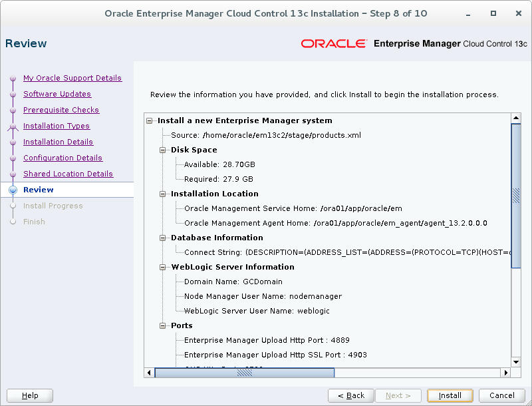This screenshot has width=532, height=406.
Task: Click the Finish step label
Action: coord(34,222)
